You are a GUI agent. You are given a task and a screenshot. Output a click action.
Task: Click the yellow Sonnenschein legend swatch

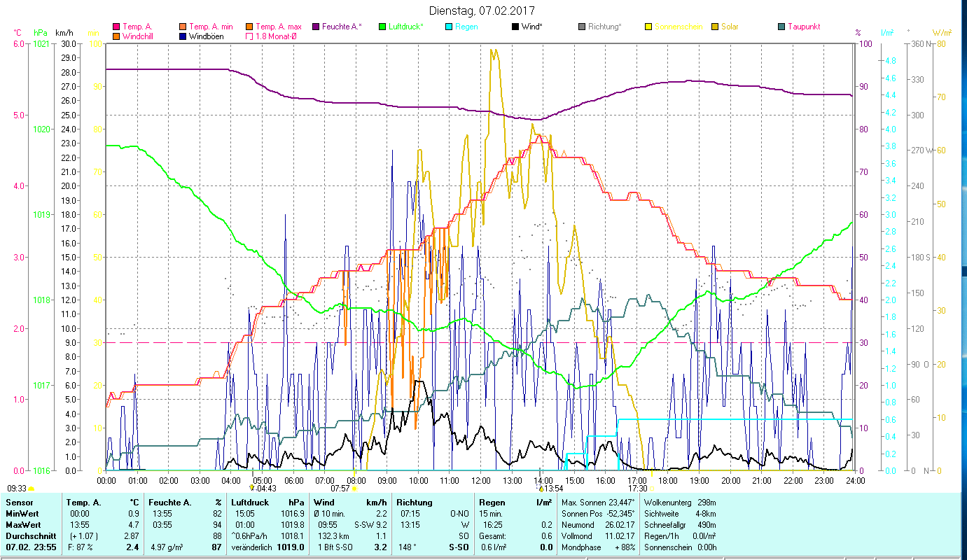click(x=648, y=27)
